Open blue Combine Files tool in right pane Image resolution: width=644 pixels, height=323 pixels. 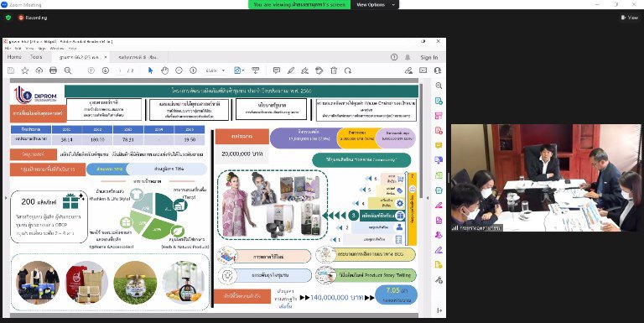click(439, 160)
